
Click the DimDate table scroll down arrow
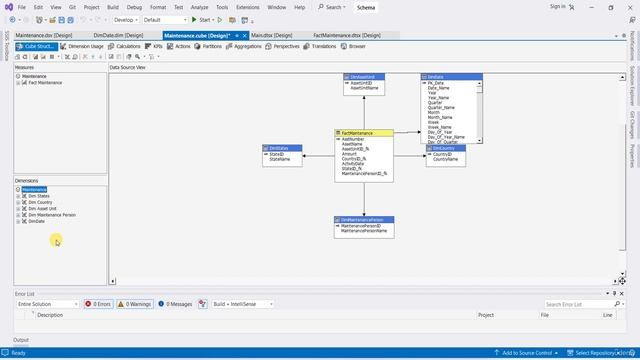[479, 141]
